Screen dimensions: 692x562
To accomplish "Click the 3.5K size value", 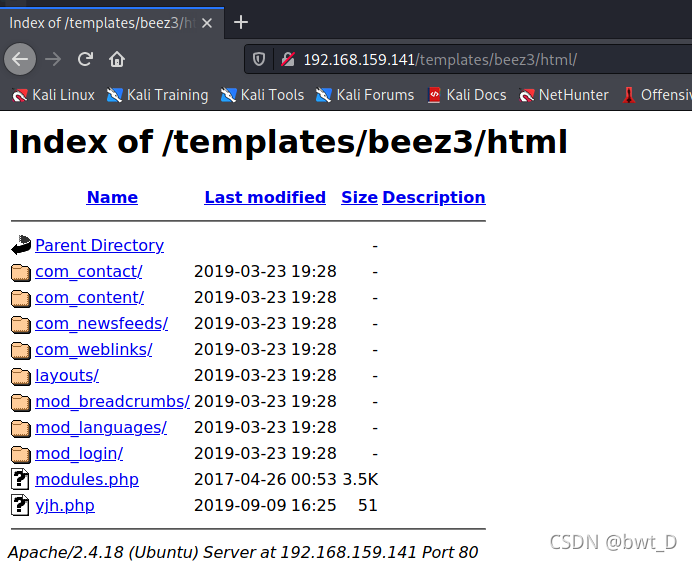I will coord(361,480).
